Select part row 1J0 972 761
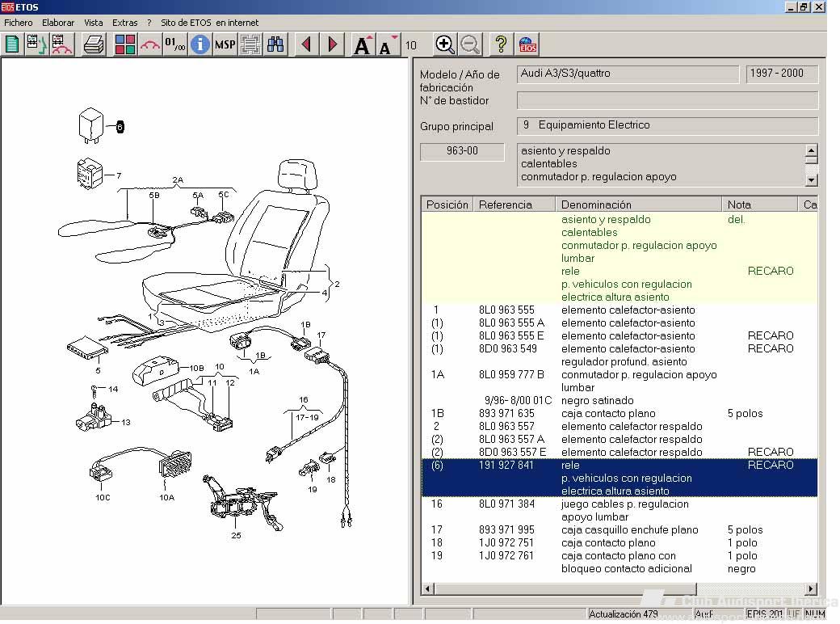840x624 pixels. click(619, 562)
